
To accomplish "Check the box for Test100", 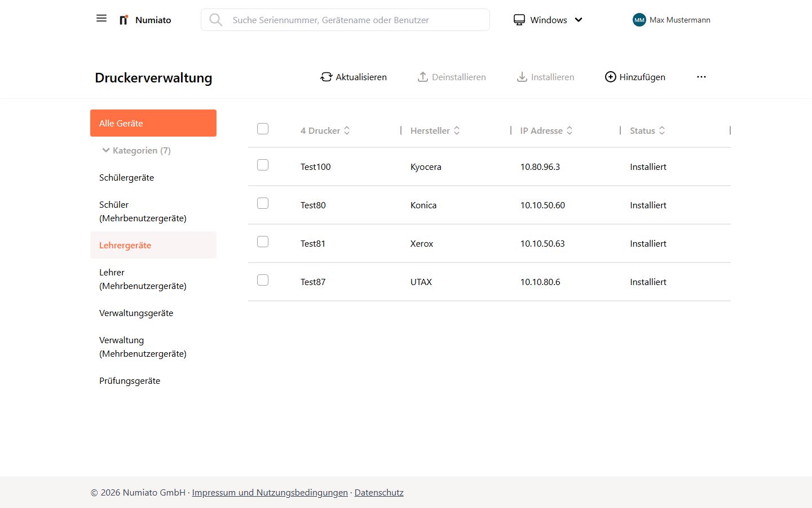I will (x=263, y=165).
